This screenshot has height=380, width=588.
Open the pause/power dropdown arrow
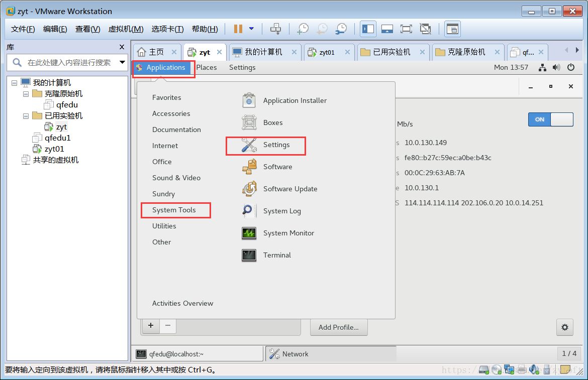tap(252, 29)
